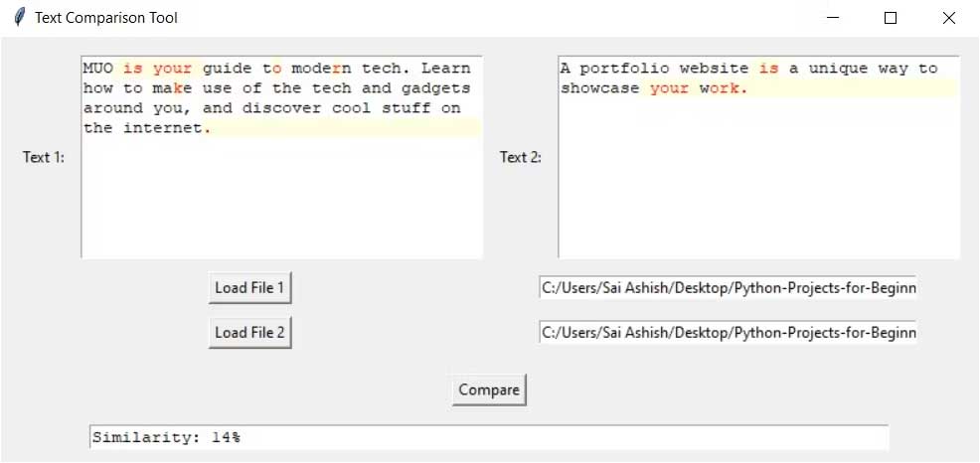This screenshot has width=980, height=463.
Task: Click the feather app icon in title bar
Action: 19,18
